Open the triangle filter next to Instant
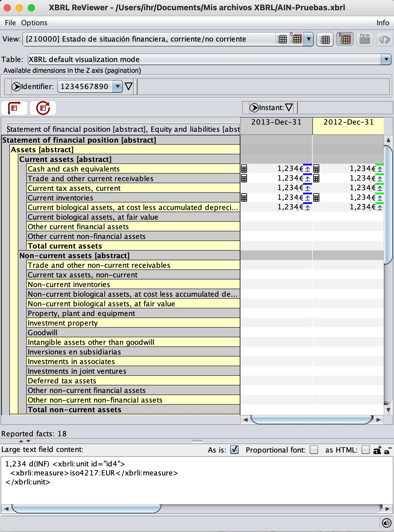This screenshot has height=532, width=394. point(289,108)
